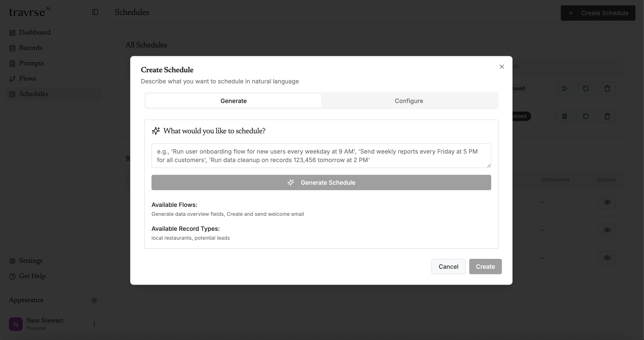Open Settings from the sidebar
Image resolution: width=644 pixels, height=340 pixels.
(31, 261)
